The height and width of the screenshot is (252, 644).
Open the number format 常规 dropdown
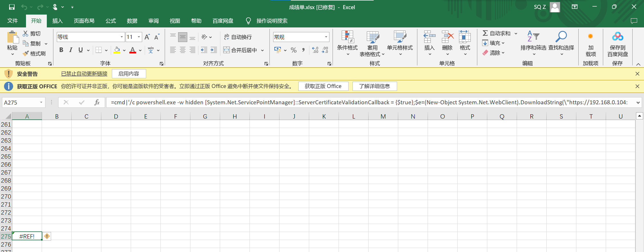click(x=326, y=37)
